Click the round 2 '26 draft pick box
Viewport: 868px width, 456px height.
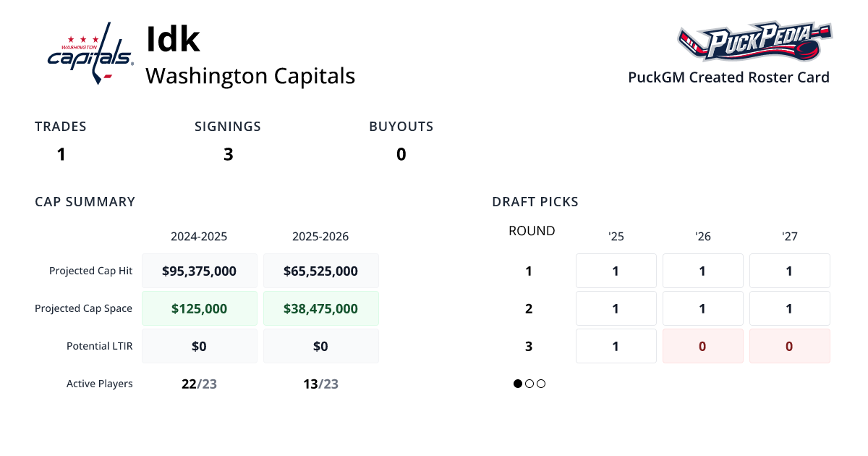[702, 308]
